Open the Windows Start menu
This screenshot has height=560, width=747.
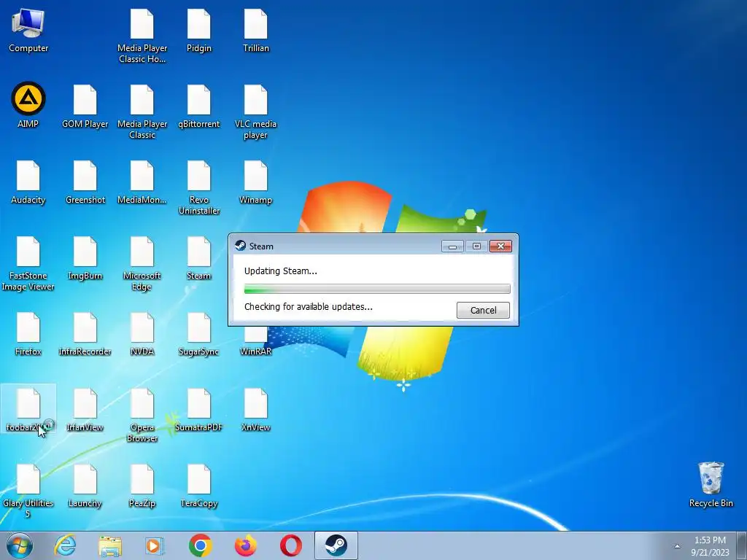pos(20,545)
